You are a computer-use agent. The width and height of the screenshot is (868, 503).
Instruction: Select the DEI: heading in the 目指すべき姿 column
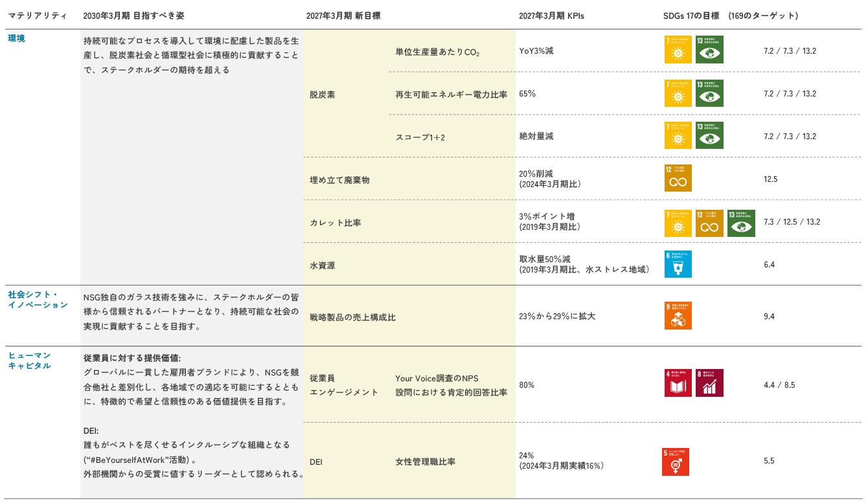click(x=91, y=430)
